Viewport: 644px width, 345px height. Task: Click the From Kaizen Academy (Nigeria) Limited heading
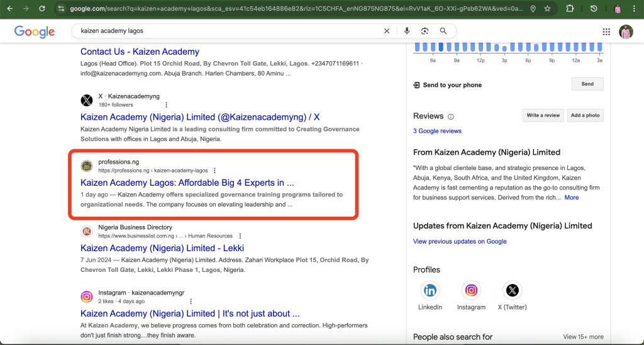[487, 152]
